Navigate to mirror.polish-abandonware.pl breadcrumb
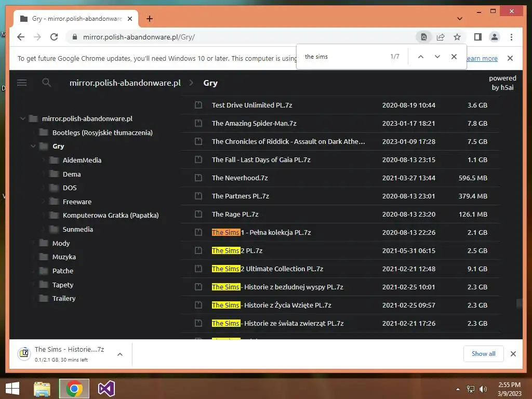532x399 pixels. 125,83
